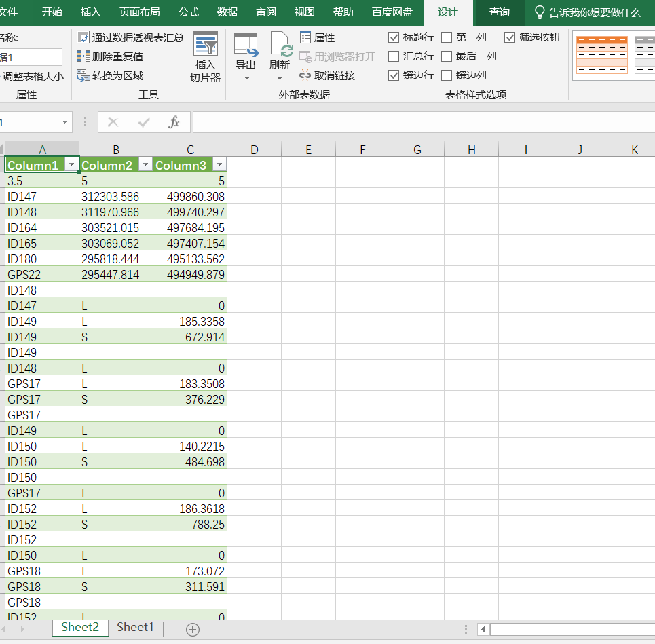
Task: Enable the Total Row (汇总行) checkbox
Action: [394, 56]
